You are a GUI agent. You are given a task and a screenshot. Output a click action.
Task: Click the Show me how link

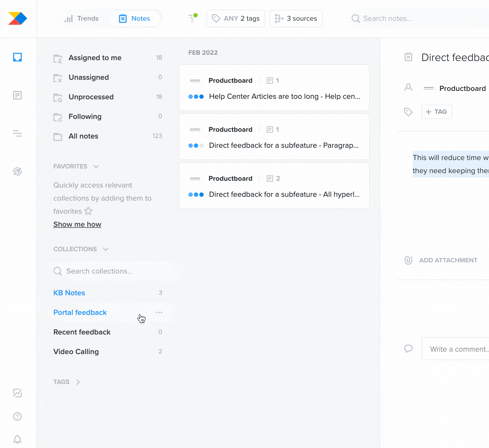click(77, 224)
